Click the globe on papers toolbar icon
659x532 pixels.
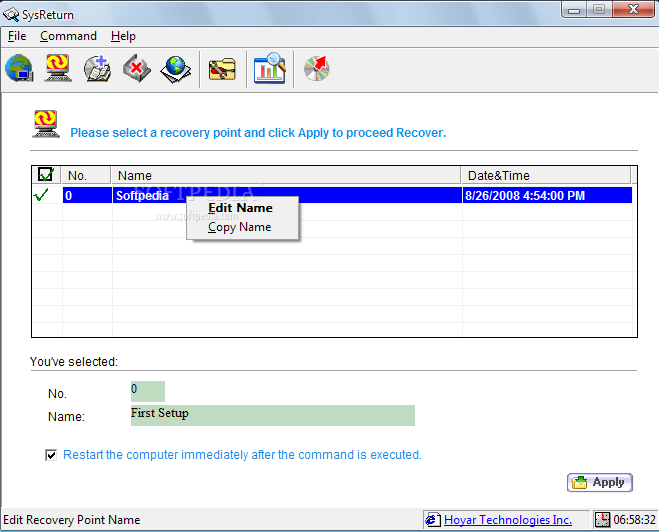click(x=176, y=68)
